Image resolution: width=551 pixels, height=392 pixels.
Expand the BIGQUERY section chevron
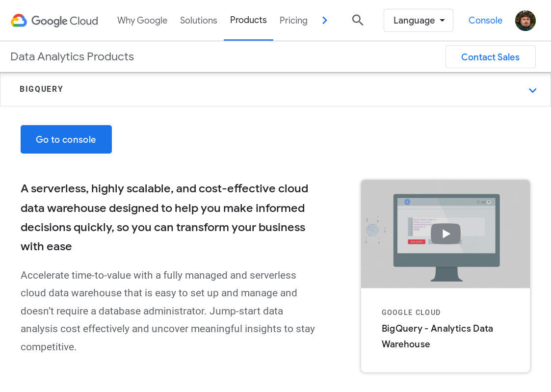tap(532, 90)
